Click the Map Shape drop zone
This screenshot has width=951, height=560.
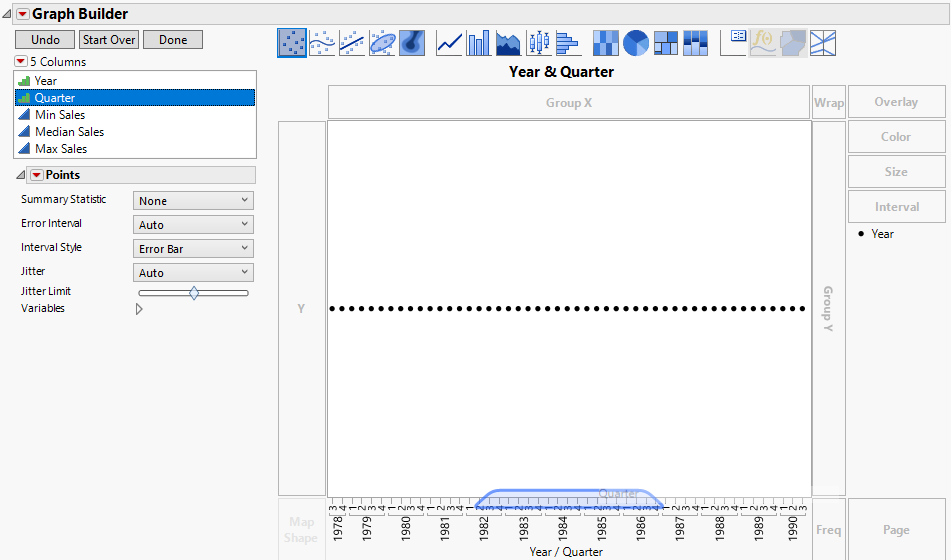[x=301, y=530]
